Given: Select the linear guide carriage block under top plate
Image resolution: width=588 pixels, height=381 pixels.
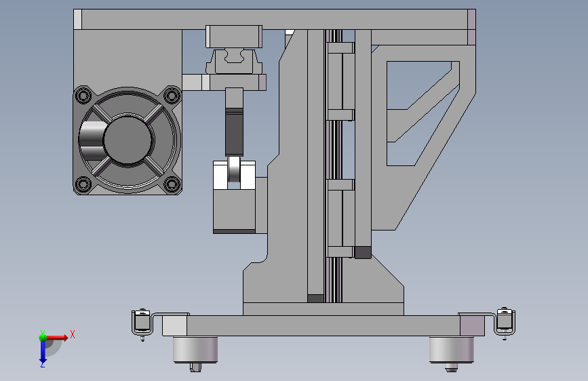Looking at the screenshot, I should (x=234, y=62).
